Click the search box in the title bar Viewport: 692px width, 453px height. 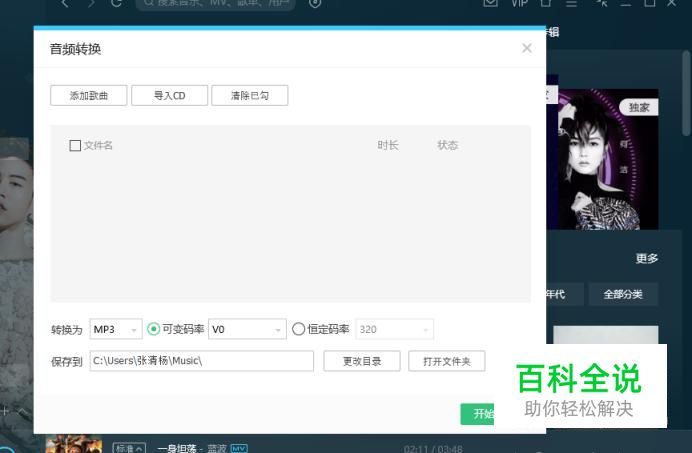[215, 4]
